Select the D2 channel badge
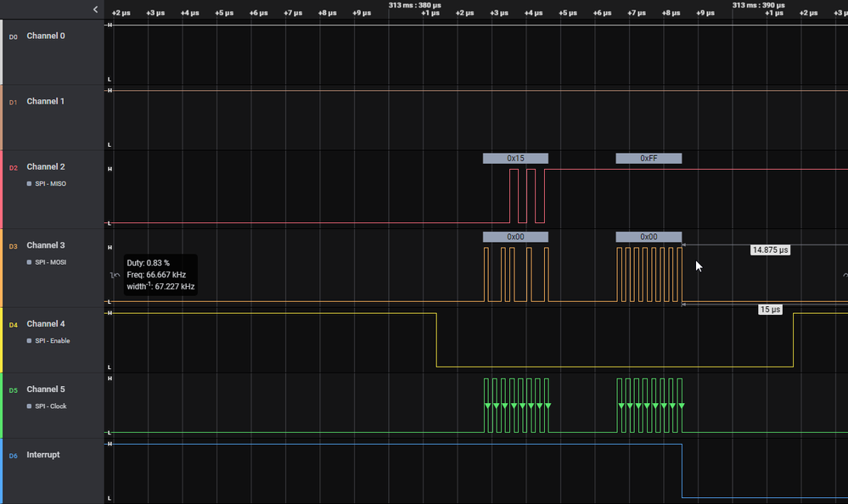This screenshot has width=848, height=504. (13, 168)
